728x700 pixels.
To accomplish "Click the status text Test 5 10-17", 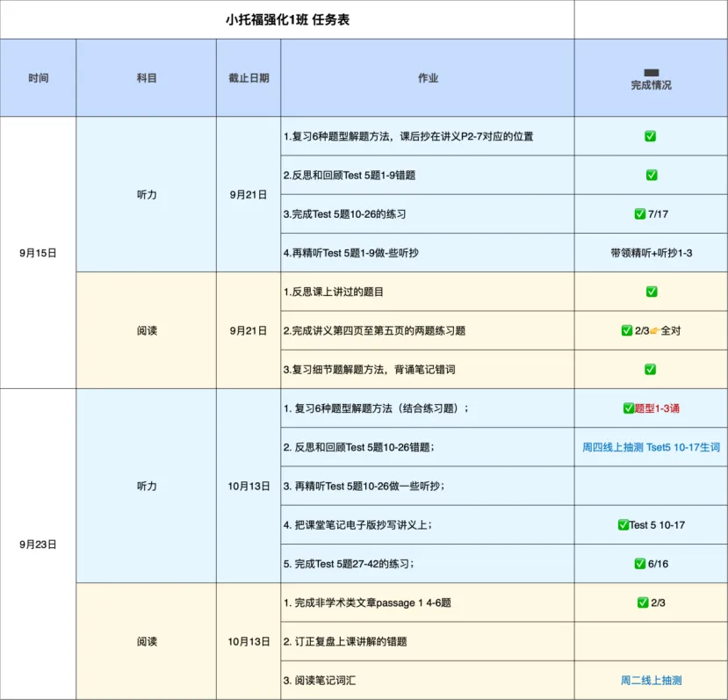I will (657, 525).
